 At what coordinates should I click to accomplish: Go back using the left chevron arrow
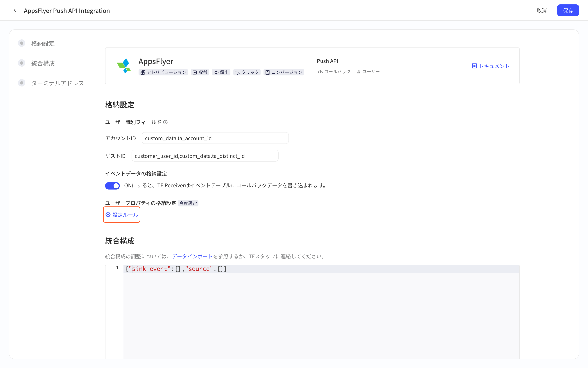15,10
